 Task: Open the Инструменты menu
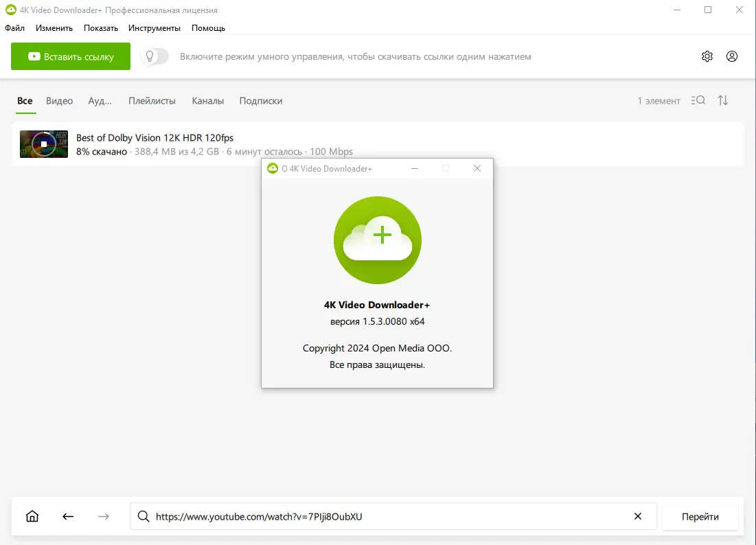coord(154,28)
